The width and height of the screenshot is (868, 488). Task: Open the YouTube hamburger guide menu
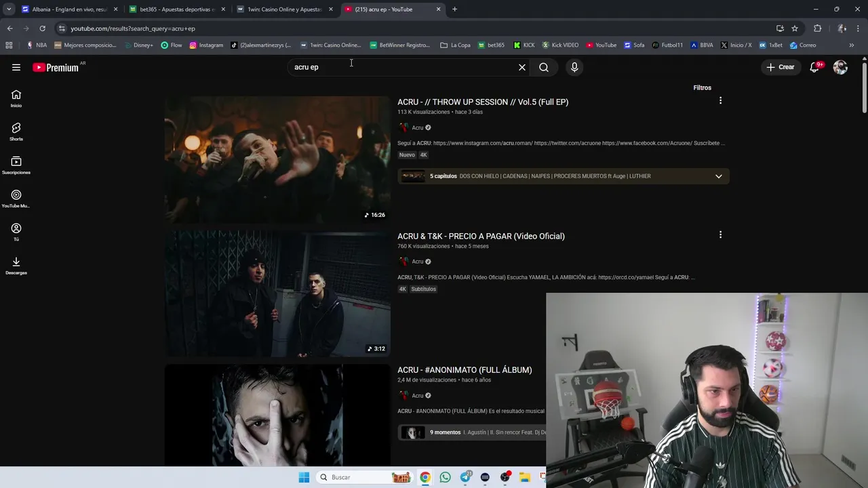tap(16, 67)
